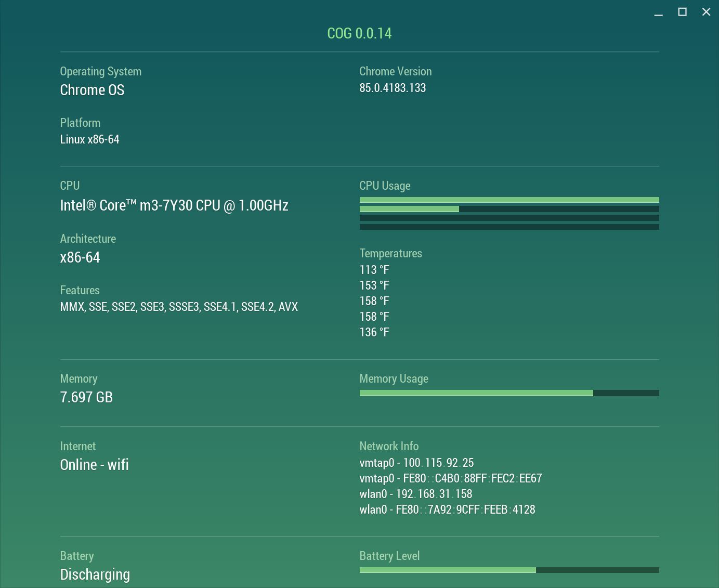Click the first CPU usage bar
Viewport: 719px width, 588px height.
pos(509,200)
